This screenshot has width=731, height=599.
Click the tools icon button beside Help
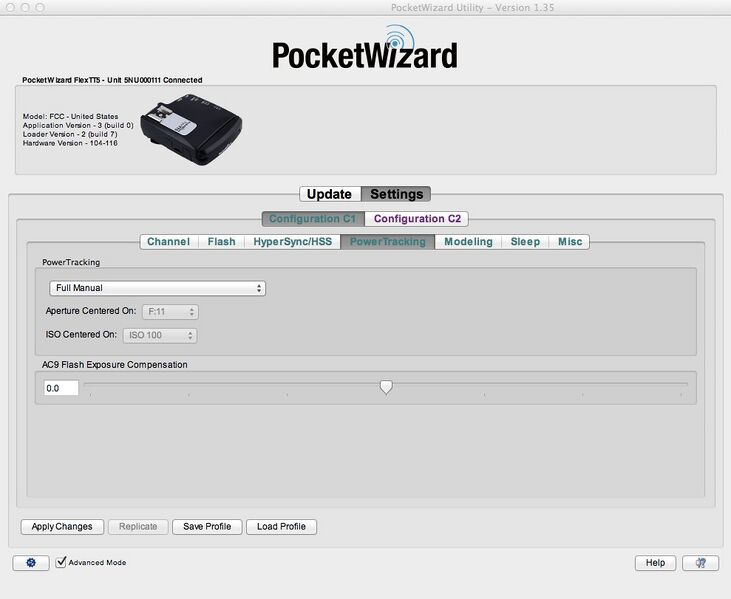(x=700, y=563)
